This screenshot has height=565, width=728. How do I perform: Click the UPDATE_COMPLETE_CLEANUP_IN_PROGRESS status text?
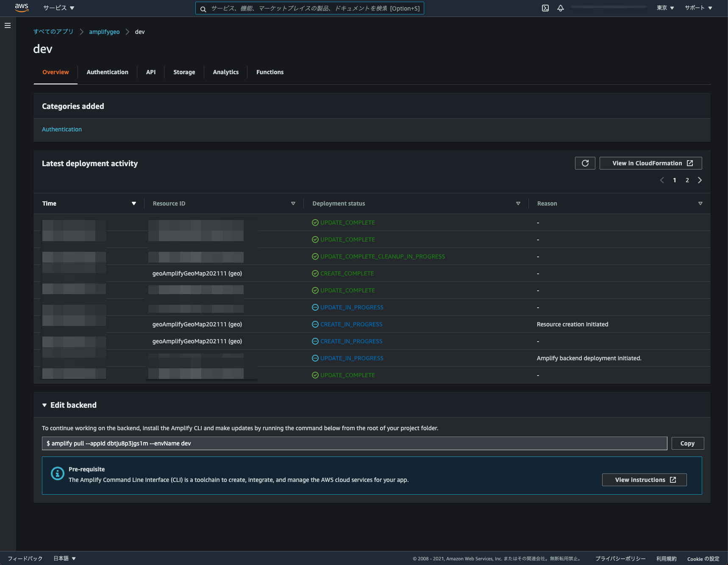pyautogui.click(x=383, y=256)
